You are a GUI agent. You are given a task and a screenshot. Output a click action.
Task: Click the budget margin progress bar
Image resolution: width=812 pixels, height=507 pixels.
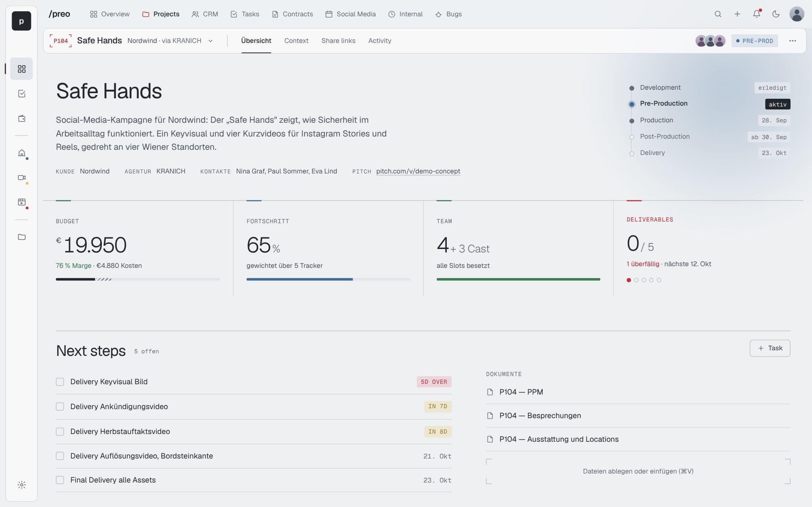[x=138, y=279]
